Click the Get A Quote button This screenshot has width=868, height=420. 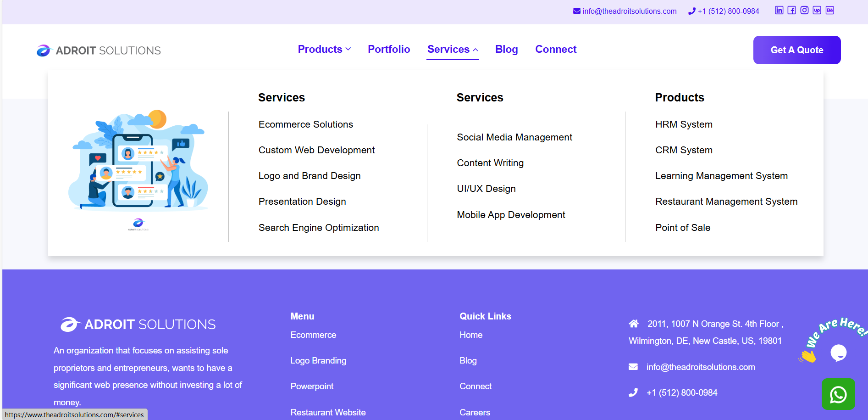point(797,50)
